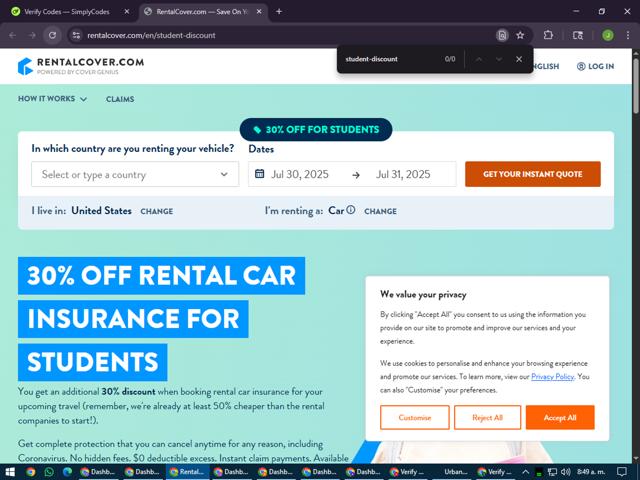Click Customise cookie preferences button
Image resolution: width=640 pixels, height=480 pixels.
[x=415, y=417]
